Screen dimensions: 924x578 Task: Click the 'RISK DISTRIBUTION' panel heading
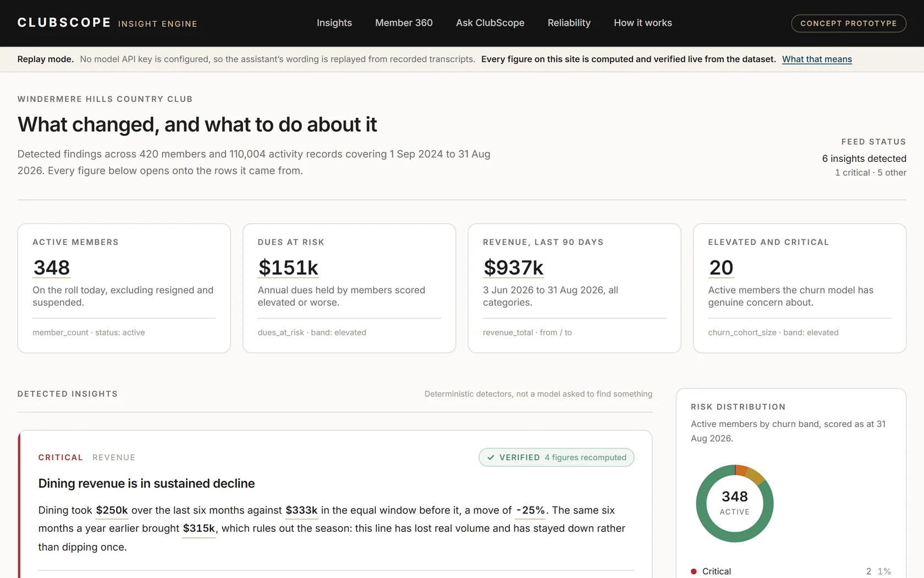pyautogui.click(x=738, y=407)
